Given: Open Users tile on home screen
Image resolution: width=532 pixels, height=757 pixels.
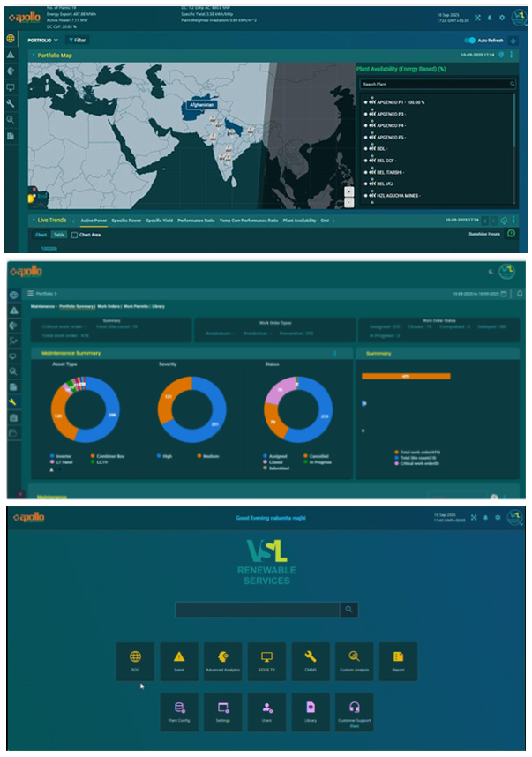Looking at the screenshot, I should tap(266, 712).
